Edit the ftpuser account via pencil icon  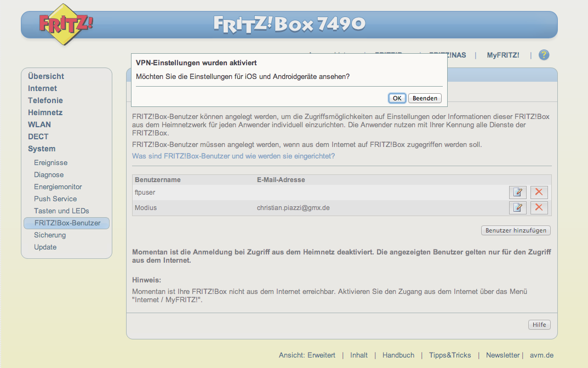(x=517, y=193)
